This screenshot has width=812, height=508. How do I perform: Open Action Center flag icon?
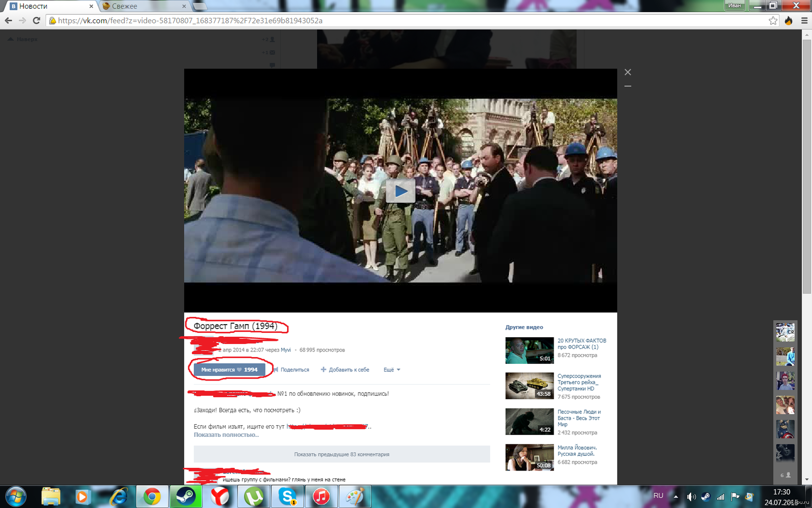pos(735,497)
